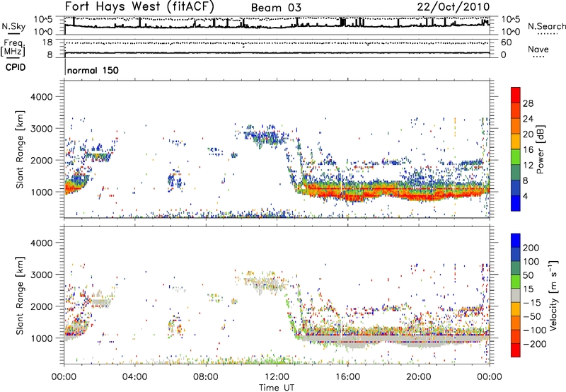This screenshot has width=566, height=392.
Task: Click the gray segment of Velocity colorbar
Action: click(516, 296)
